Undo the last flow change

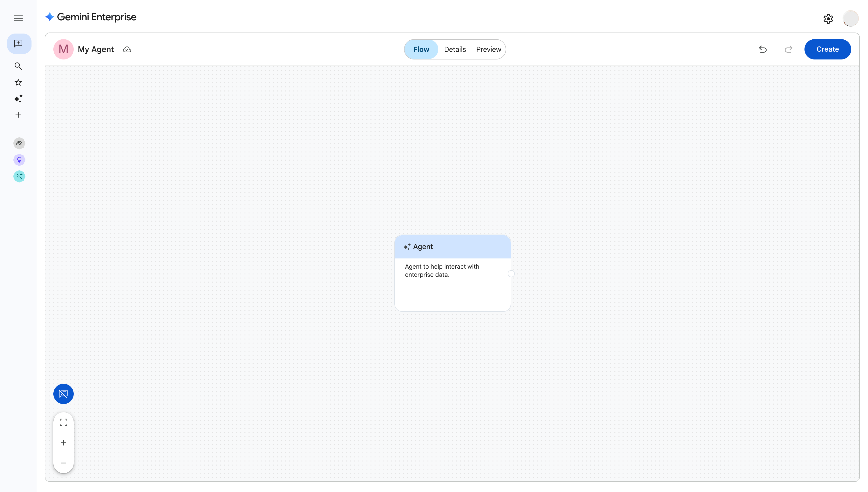click(x=763, y=49)
